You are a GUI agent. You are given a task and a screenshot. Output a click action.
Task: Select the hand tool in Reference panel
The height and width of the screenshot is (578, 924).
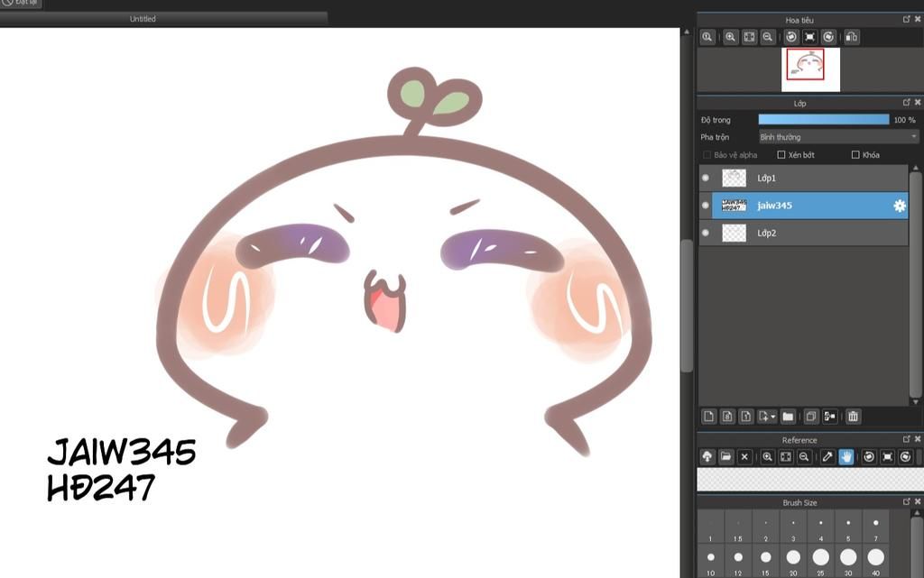(x=846, y=457)
